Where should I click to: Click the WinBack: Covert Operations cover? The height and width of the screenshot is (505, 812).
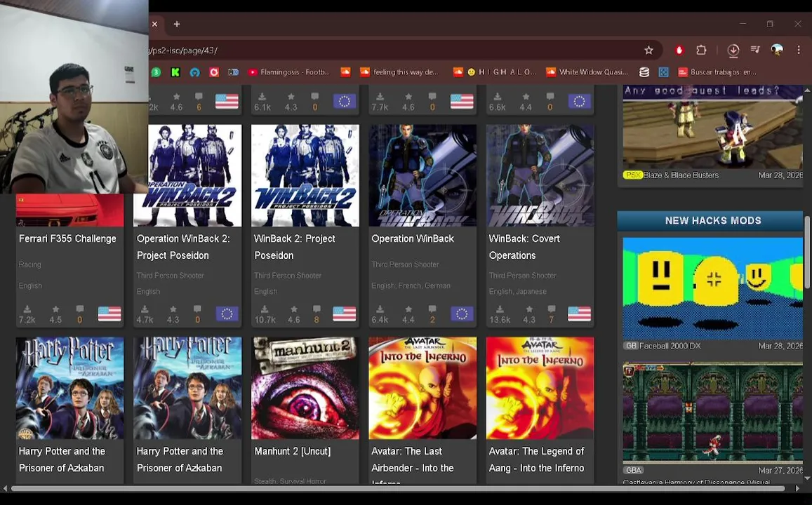click(540, 175)
